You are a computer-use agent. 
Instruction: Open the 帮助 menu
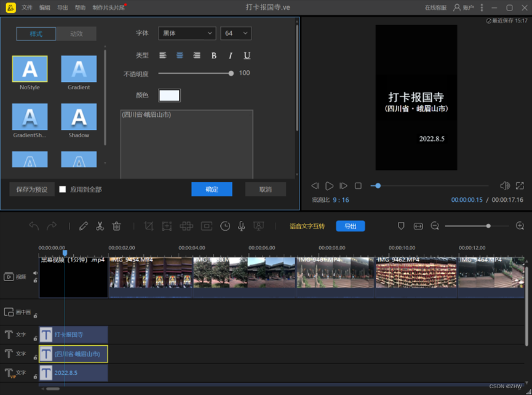[x=80, y=7]
